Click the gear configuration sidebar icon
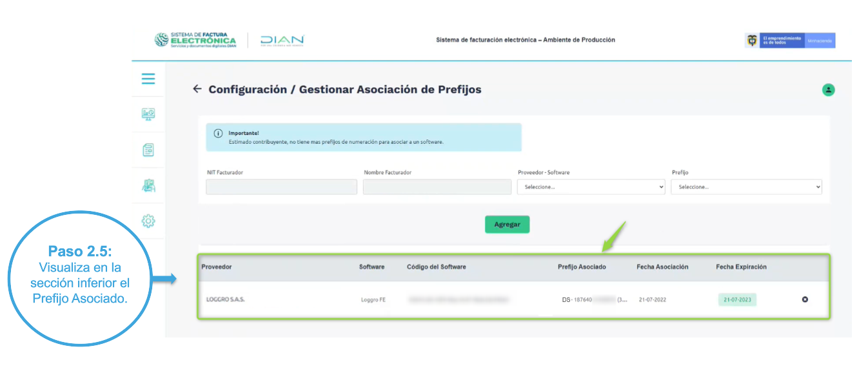Image resolution: width=868 pixels, height=371 pixels. click(x=148, y=221)
